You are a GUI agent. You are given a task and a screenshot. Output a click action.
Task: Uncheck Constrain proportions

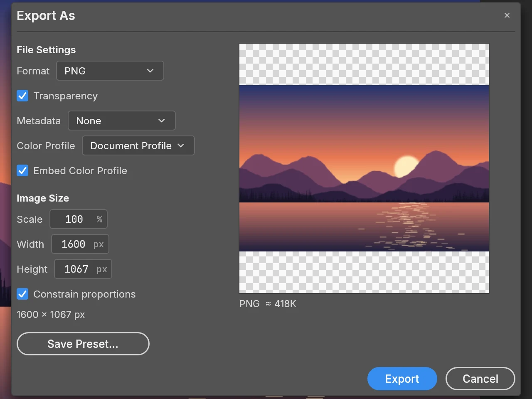[x=22, y=294]
